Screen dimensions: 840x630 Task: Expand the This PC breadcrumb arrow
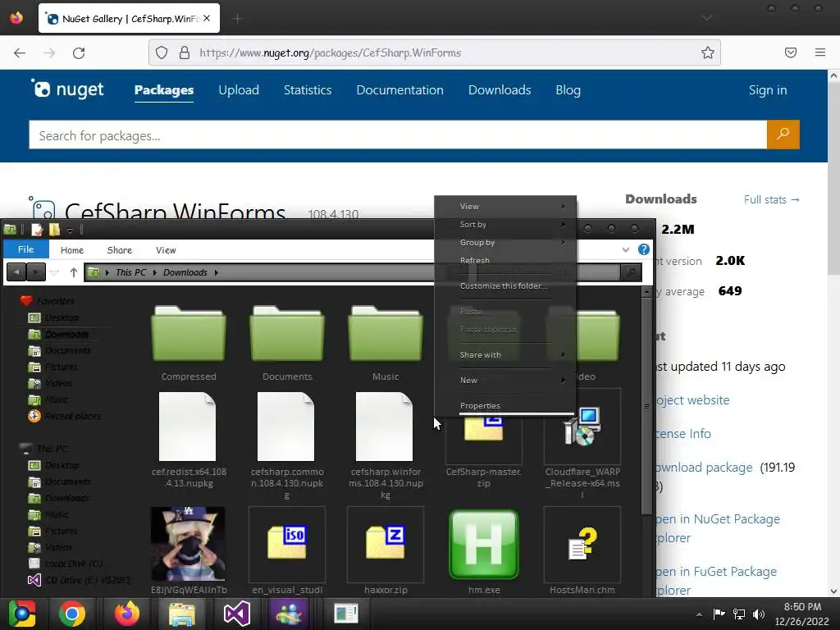pos(154,272)
